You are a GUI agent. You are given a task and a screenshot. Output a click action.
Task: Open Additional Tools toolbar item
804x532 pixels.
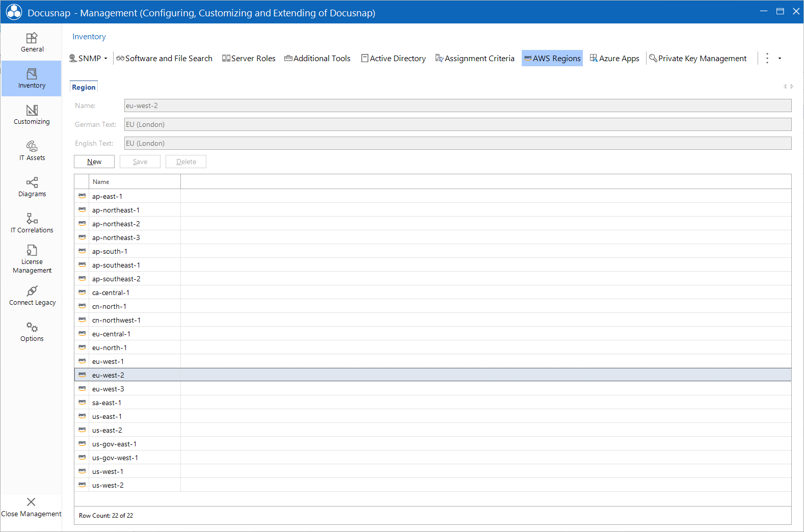317,58
